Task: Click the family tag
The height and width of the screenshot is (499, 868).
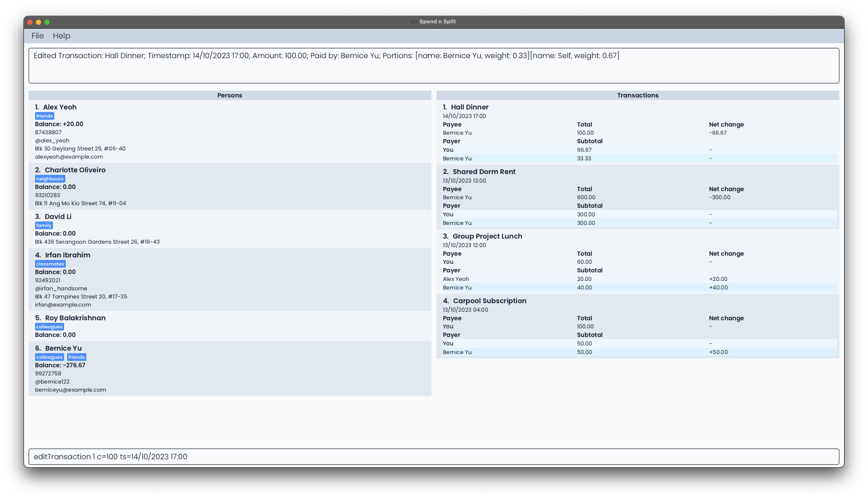Action: click(x=44, y=225)
